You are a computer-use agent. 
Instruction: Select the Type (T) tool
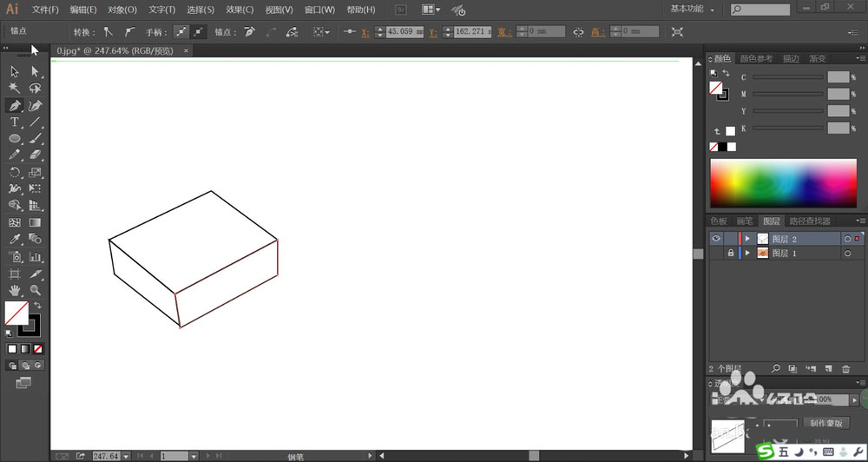(15, 122)
